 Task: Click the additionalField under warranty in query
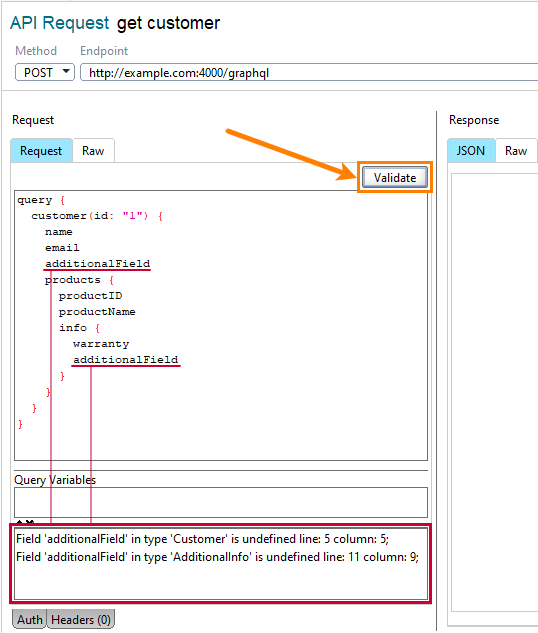pos(126,360)
